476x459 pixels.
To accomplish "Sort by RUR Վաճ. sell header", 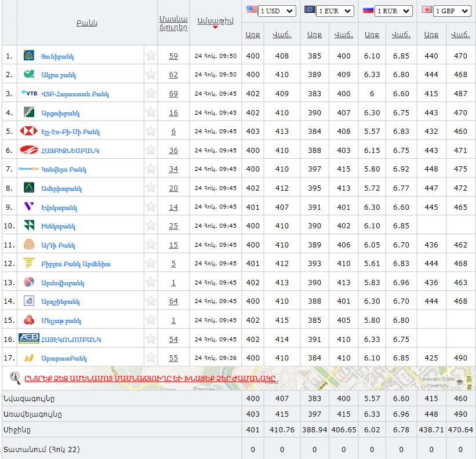I will (401, 35).
